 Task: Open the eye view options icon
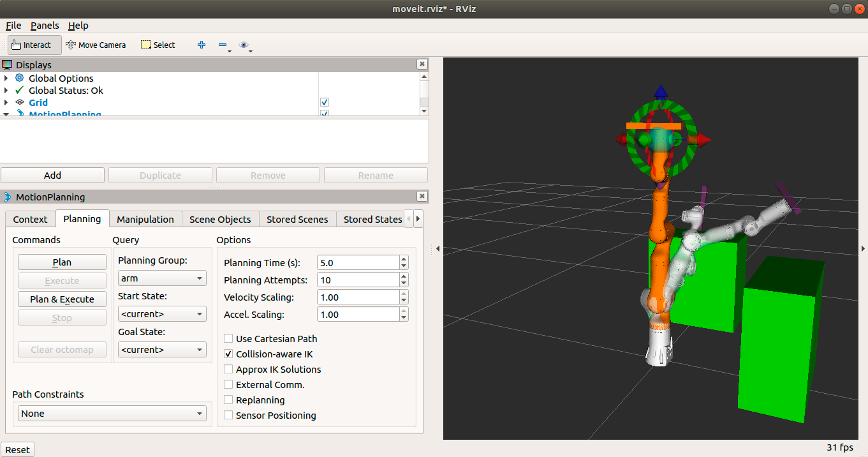point(243,45)
